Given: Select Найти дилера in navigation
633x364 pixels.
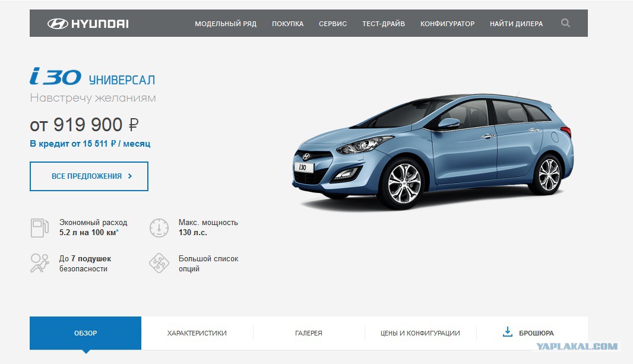Looking at the screenshot, I should tap(517, 24).
